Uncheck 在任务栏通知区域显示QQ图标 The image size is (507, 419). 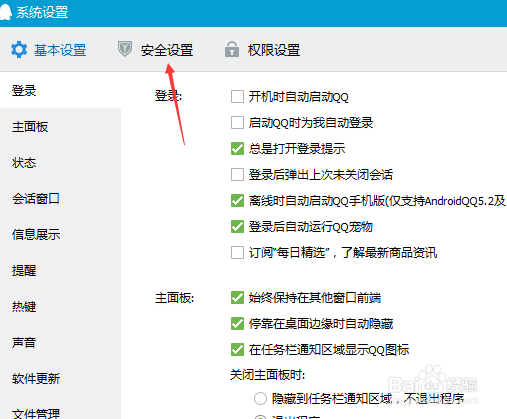click(237, 350)
